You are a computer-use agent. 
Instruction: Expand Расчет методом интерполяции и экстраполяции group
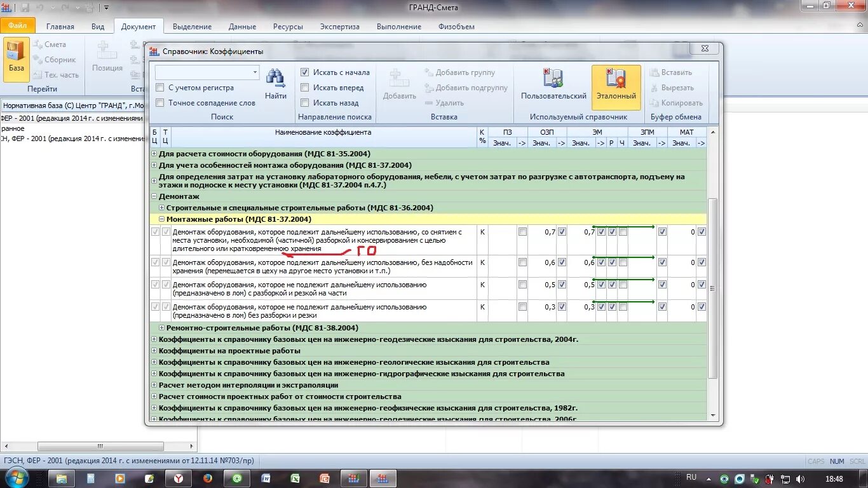(x=154, y=385)
